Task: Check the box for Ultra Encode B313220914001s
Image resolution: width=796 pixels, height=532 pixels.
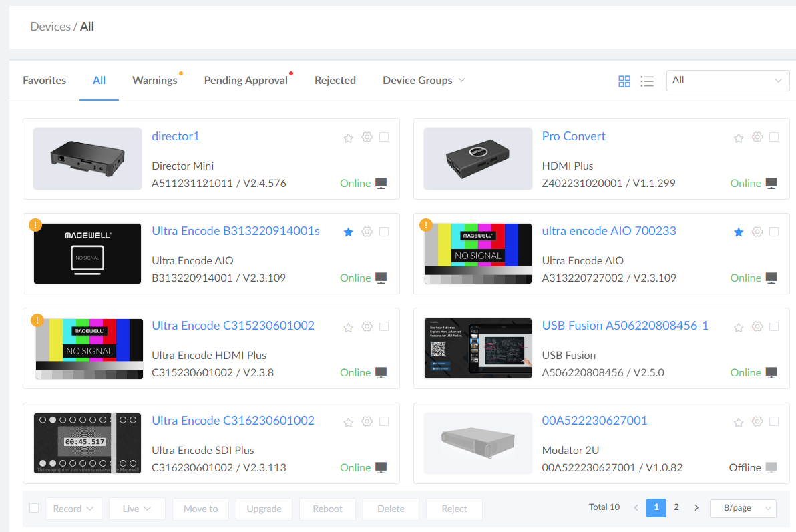Action: (384, 232)
